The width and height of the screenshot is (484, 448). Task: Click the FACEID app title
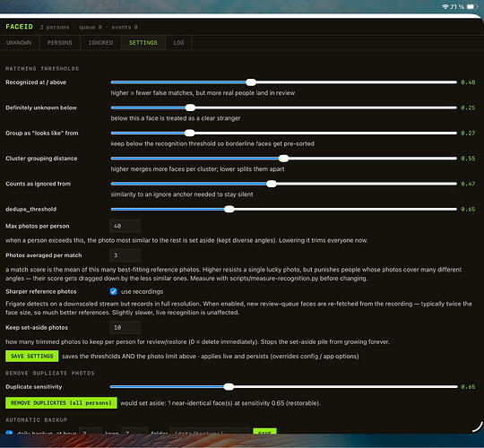[x=19, y=27]
